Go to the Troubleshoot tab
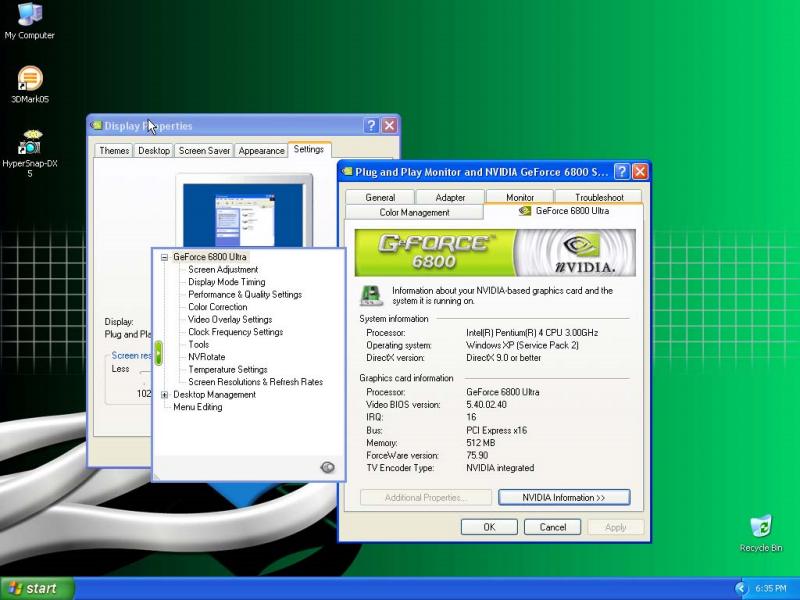 [599, 197]
